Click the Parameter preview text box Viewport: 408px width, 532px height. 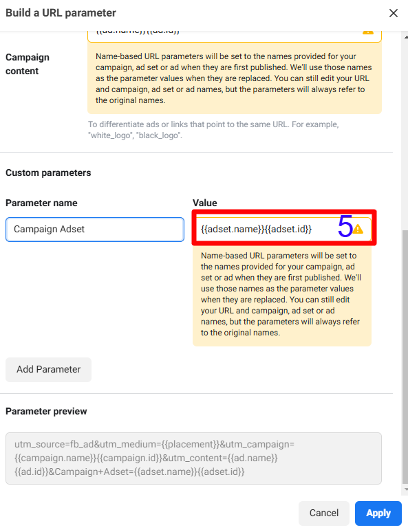[193, 458]
